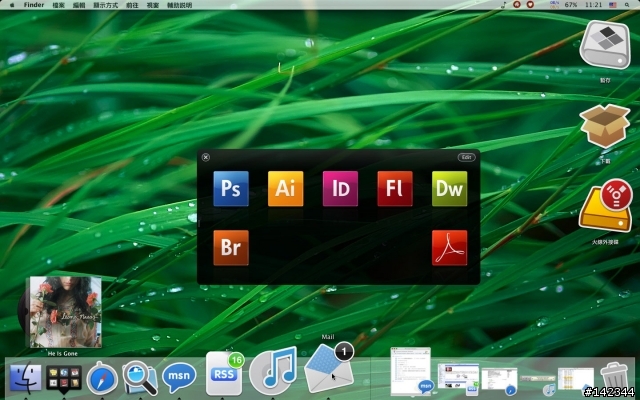Restore the minimized msn window thumbnail
This screenshot has width=640, height=400.
click(411, 371)
